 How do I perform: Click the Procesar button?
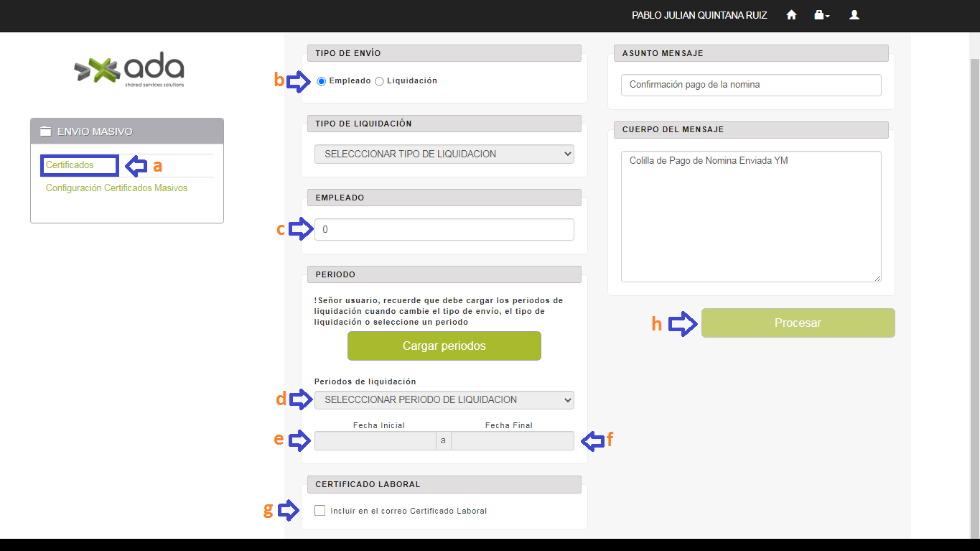point(798,323)
